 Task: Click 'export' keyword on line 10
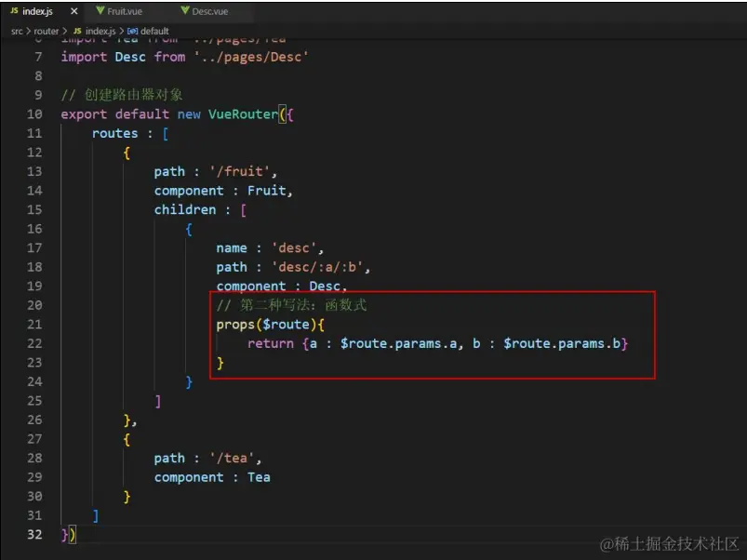[84, 114]
